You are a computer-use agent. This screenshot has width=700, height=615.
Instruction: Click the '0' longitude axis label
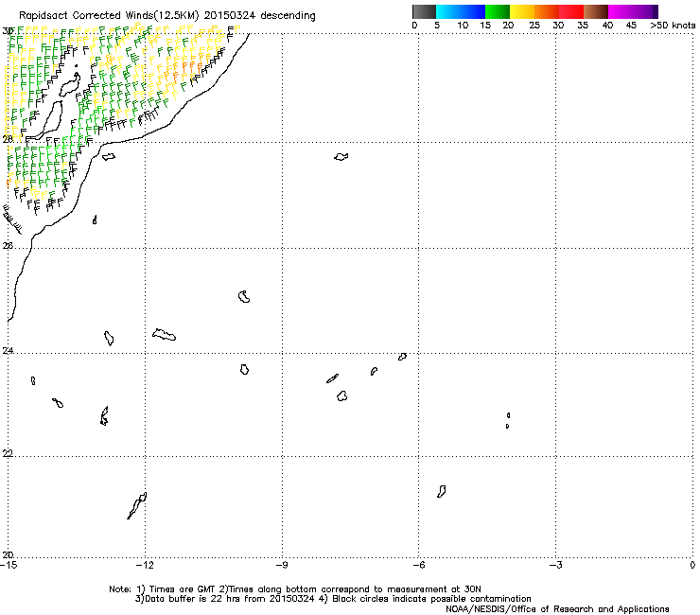click(x=692, y=566)
